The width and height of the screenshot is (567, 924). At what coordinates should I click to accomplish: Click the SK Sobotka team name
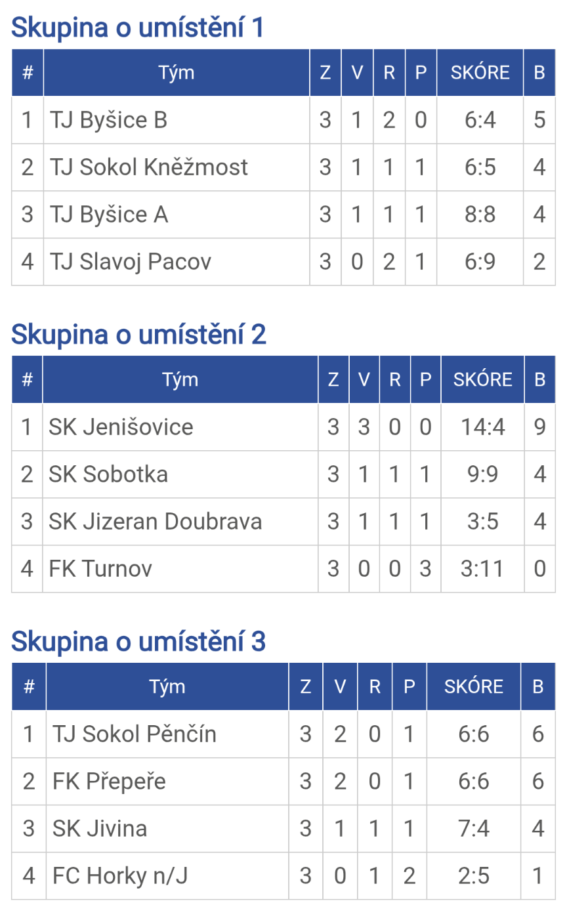pyautogui.click(x=108, y=474)
